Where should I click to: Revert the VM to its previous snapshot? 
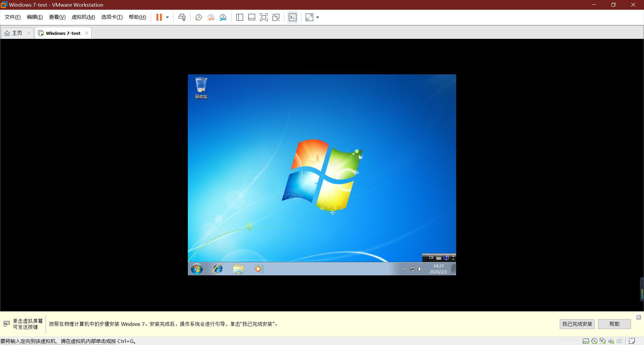tap(211, 17)
